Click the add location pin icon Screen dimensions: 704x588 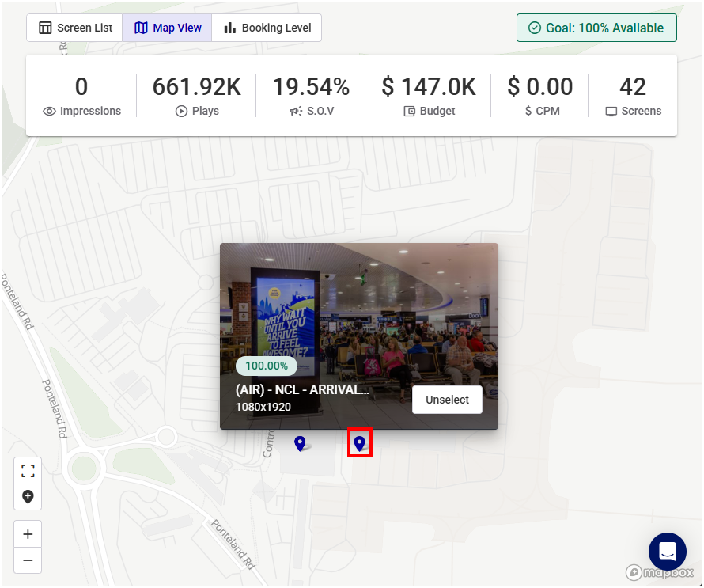28,497
